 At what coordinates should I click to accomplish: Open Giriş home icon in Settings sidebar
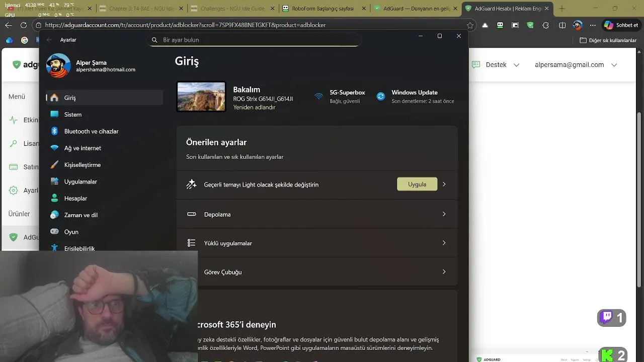(54, 98)
